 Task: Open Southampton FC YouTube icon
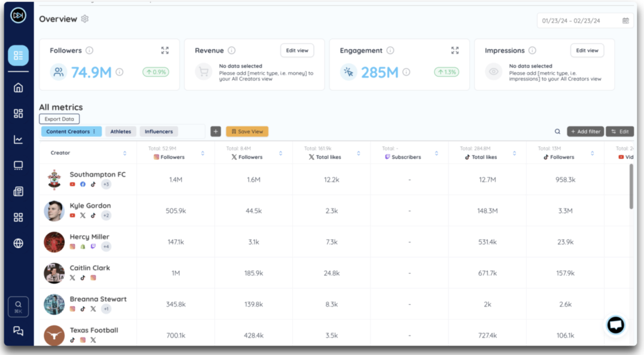pyautogui.click(x=72, y=184)
